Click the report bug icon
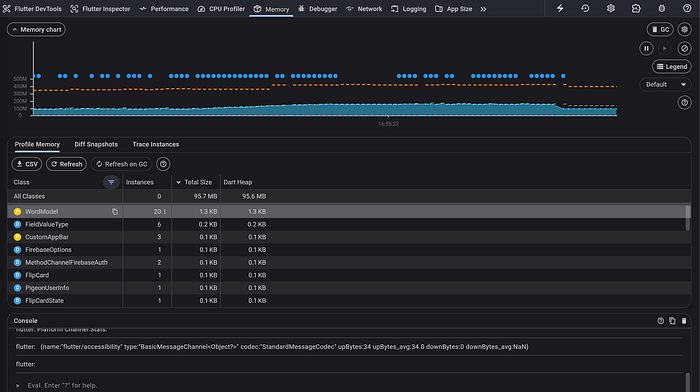700x392 pixels. click(x=662, y=8)
